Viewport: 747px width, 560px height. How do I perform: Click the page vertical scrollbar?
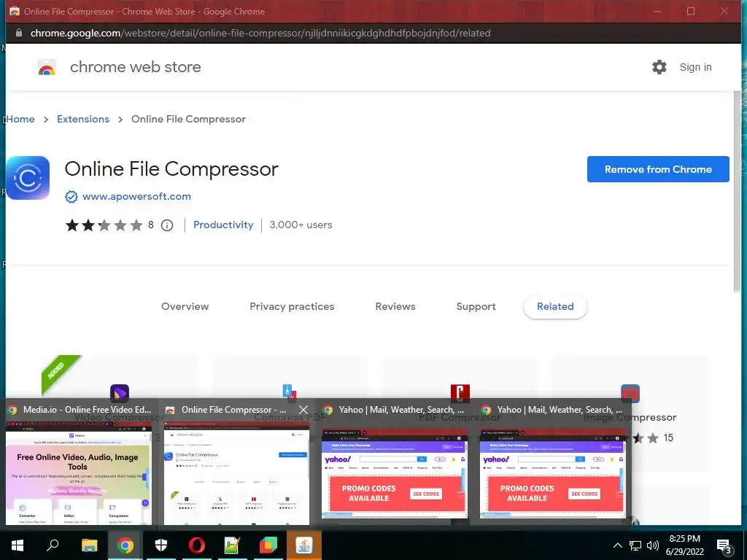coord(738,190)
